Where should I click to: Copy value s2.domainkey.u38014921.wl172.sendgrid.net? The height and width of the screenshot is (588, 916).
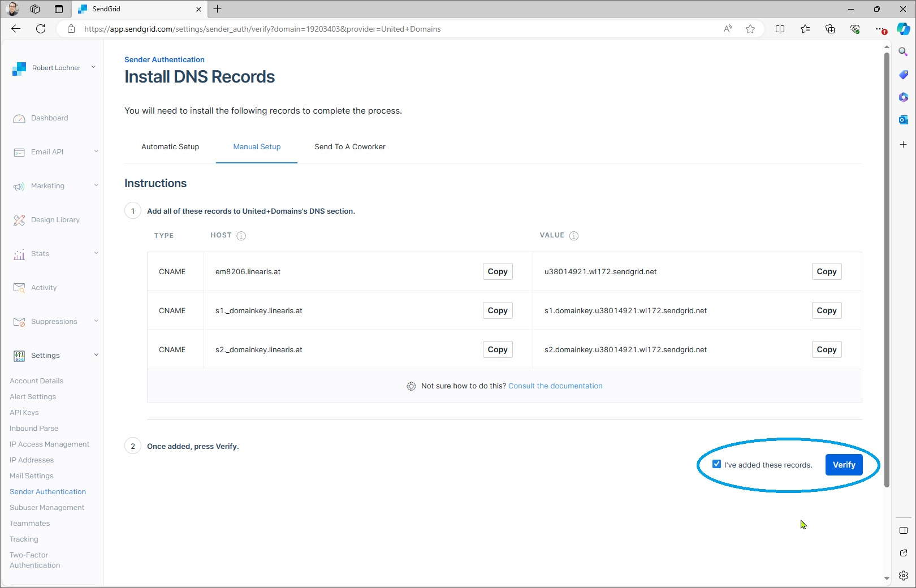[827, 349]
